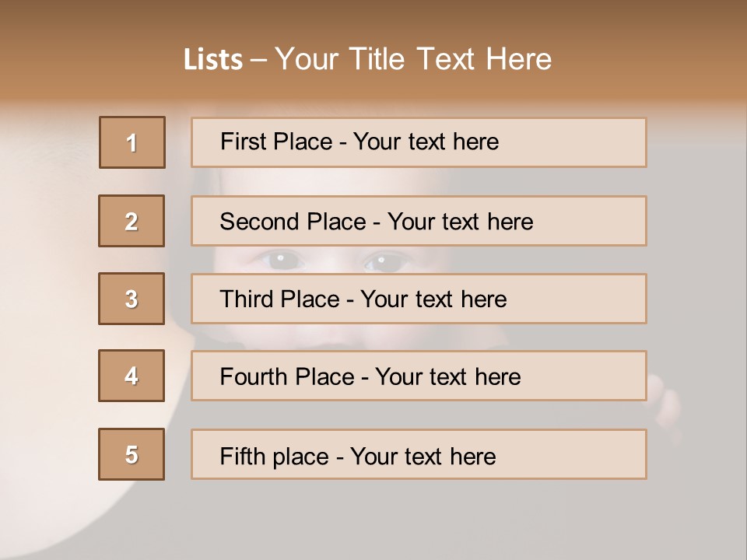Select the number 4 square
Screen dimensions: 747x560
click(132, 376)
